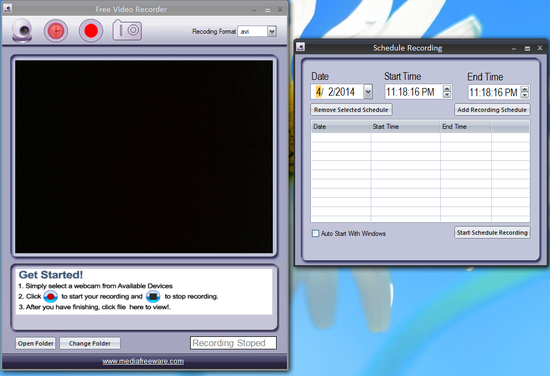The width and height of the screenshot is (550, 376).
Task: Start recording with red record button
Action: (91, 31)
